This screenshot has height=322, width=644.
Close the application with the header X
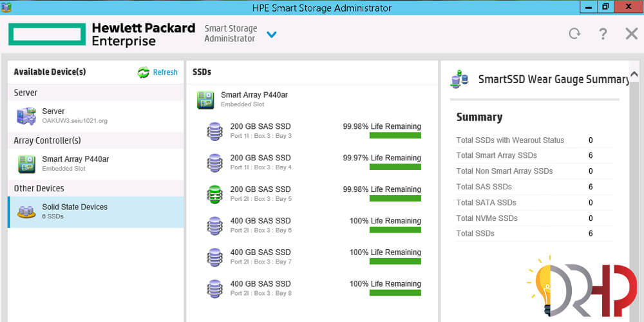(x=631, y=33)
